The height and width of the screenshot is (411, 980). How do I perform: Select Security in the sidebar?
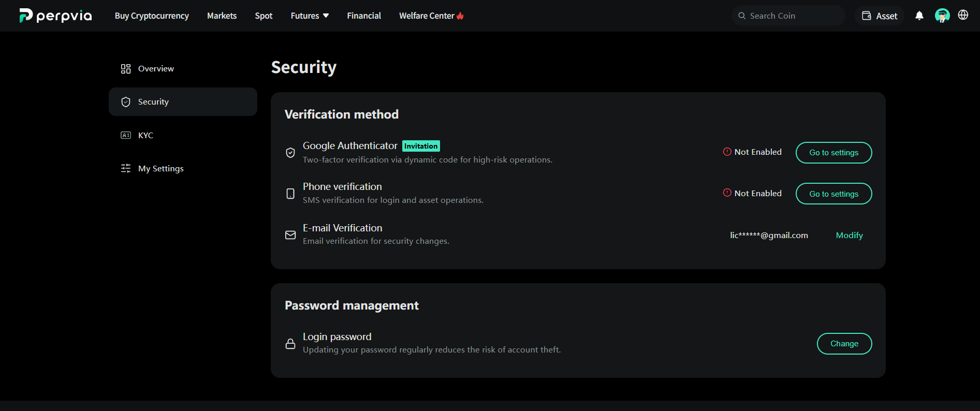click(183, 101)
